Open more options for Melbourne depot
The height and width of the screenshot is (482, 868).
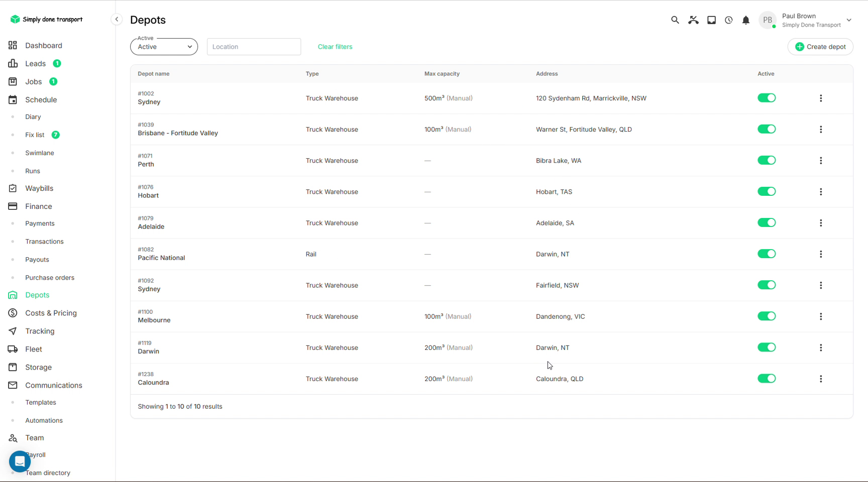click(821, 316)
